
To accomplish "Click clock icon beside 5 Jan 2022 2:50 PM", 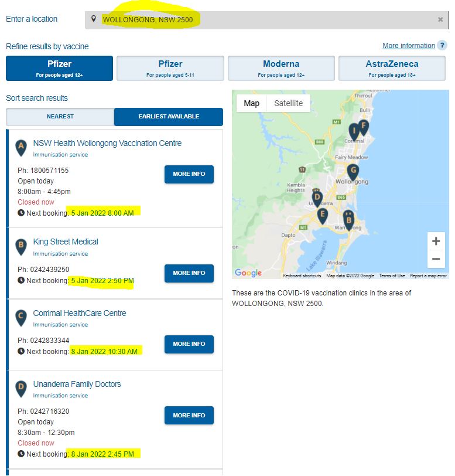I will point(21,280).
